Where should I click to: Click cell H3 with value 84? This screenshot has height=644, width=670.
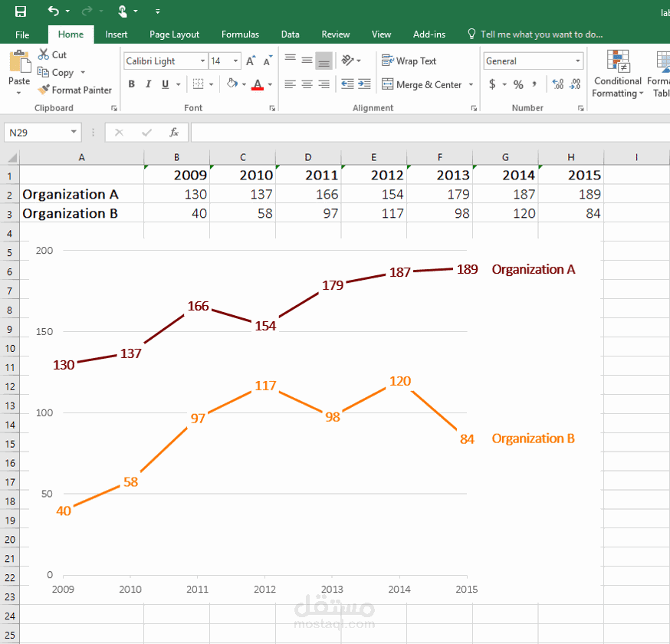coord(571,213)
